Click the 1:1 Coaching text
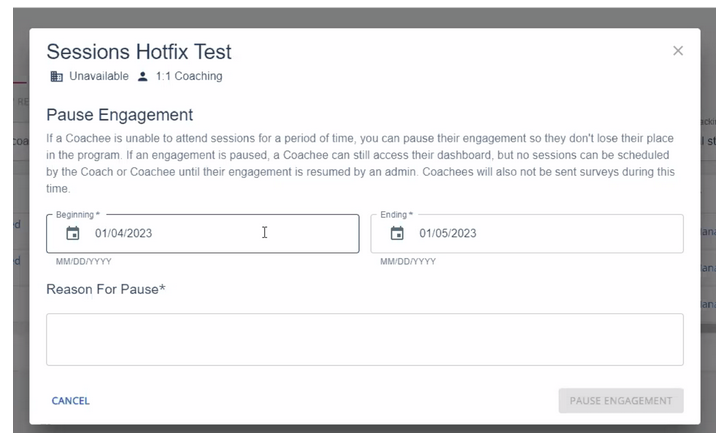The height and width of the screenshot is (441, 716). coord(189,76)
